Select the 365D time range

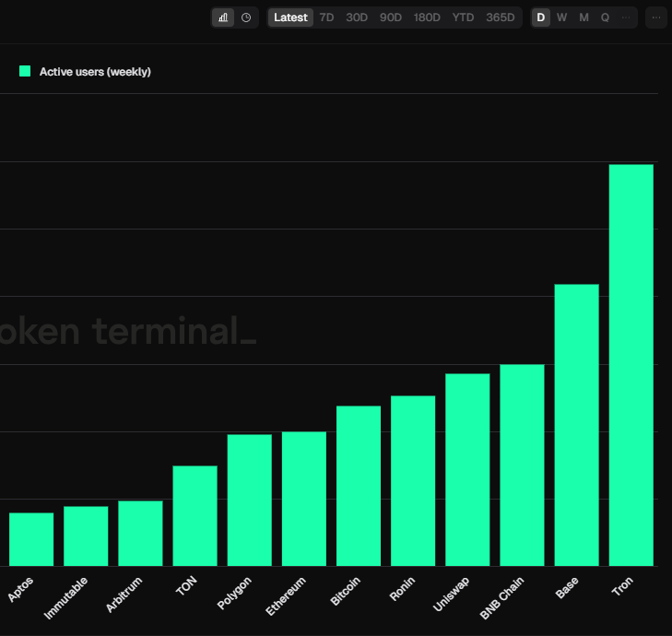pyautogui.click(x=501, y=18)
